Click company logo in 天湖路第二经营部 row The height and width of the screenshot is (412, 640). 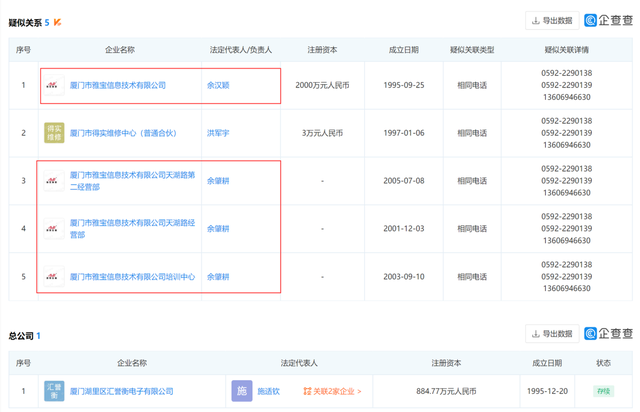pyautogui.click(x=54, y=181)
